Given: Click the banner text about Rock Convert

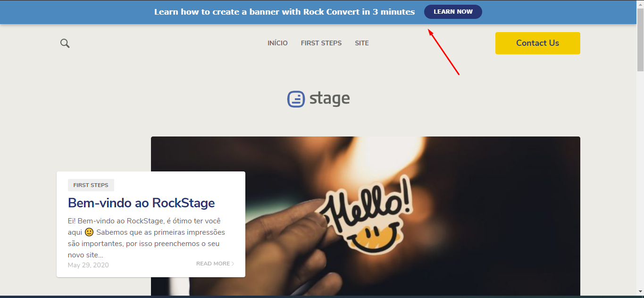Looking at the screenshot, I should click(x=284, y=12).
